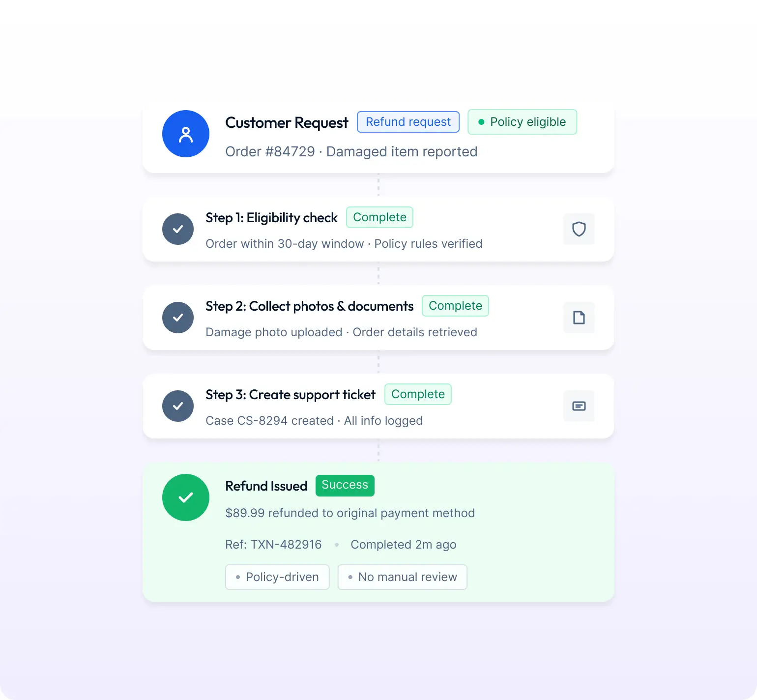757x700 pixels.
Task: Click the Ref: TXN-482916 reference text
Action: [x=273, y=545]
